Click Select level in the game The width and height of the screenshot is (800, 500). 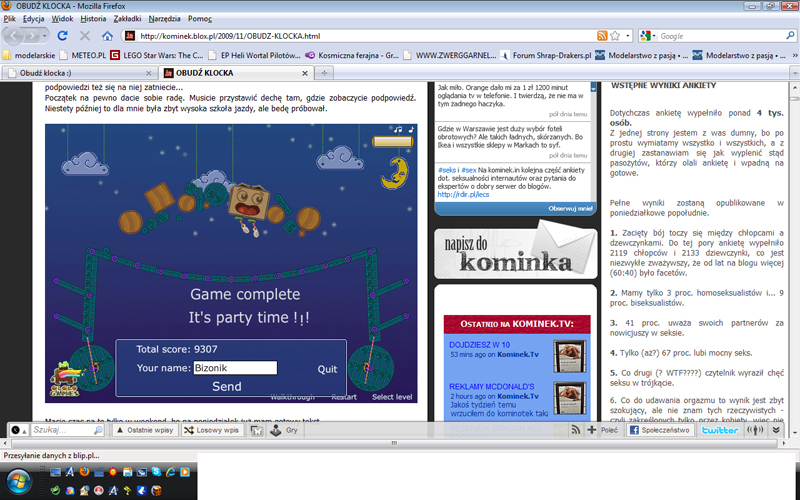(x=392, y=397)
